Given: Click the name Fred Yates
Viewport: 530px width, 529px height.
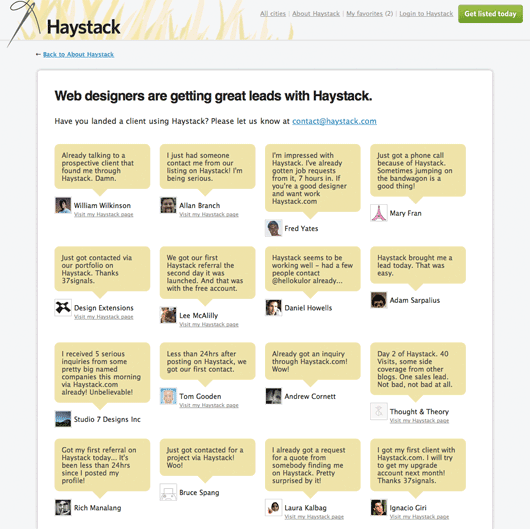Looking at the screenshot, I should tap(301, 229).
